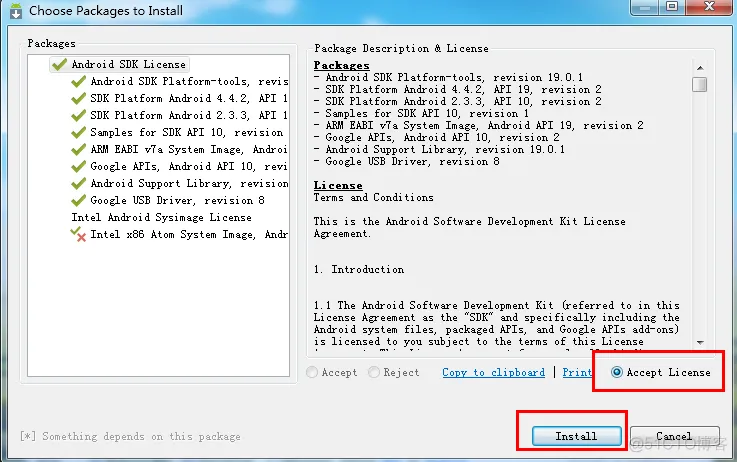The height and width of the screenshot is (462, 737).
Task: Click the Print link
Action: coord(577,372)
